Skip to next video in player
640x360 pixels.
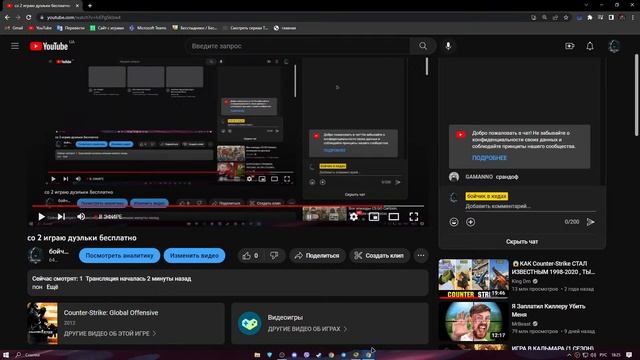point(61,217)
